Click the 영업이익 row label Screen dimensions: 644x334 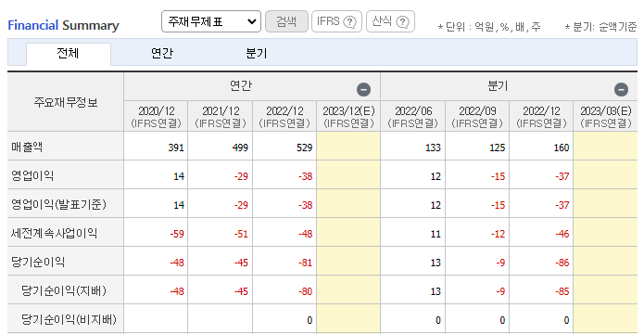(32, 175)
